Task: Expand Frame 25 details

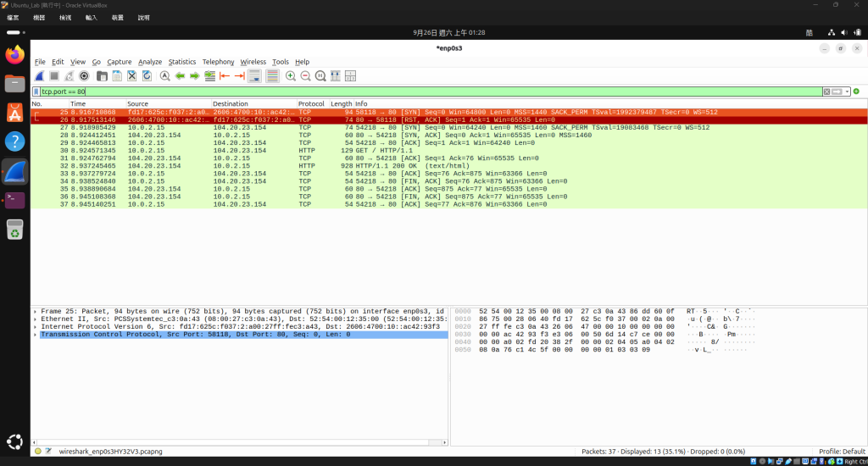Action: 36,312
